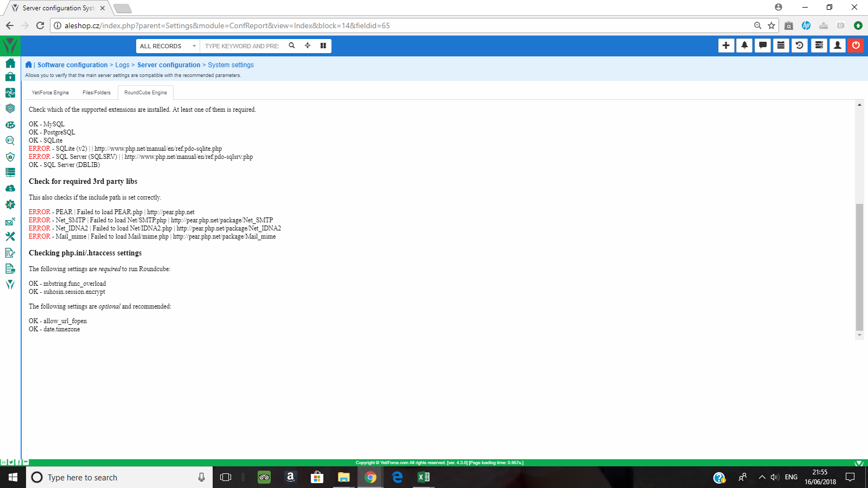Select the magnifier search icon in the sidebar
868x488 pixels.
pos(10,140)
